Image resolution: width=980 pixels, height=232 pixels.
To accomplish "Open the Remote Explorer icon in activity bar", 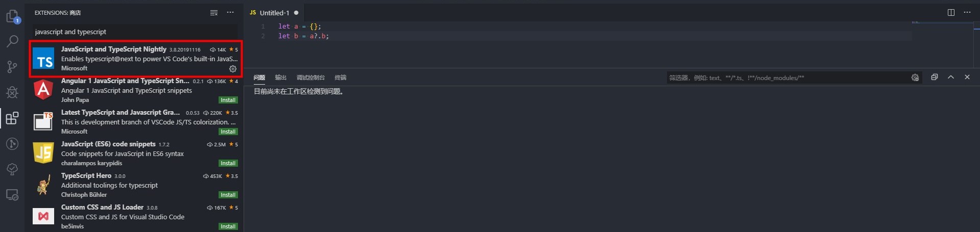I will [x=12, y=195].
